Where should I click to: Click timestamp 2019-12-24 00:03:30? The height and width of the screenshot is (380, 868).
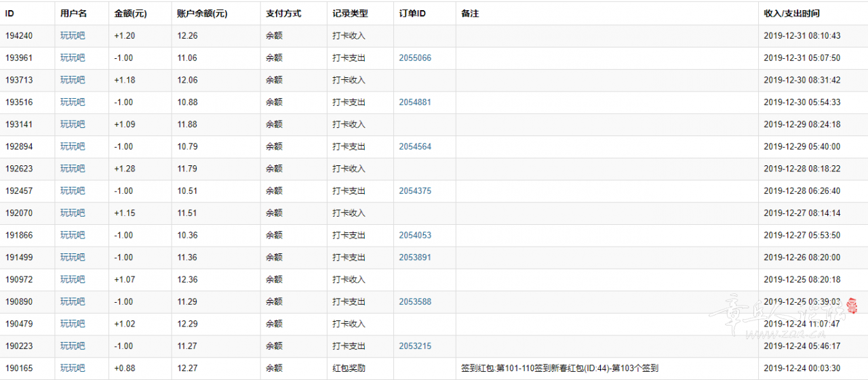pos(802,368)
